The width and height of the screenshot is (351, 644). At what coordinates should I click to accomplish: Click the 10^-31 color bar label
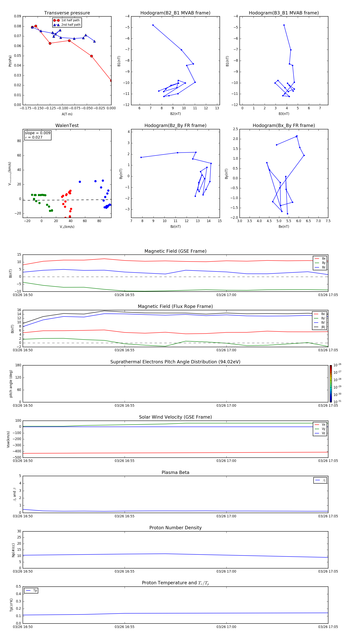coord(337,402)
